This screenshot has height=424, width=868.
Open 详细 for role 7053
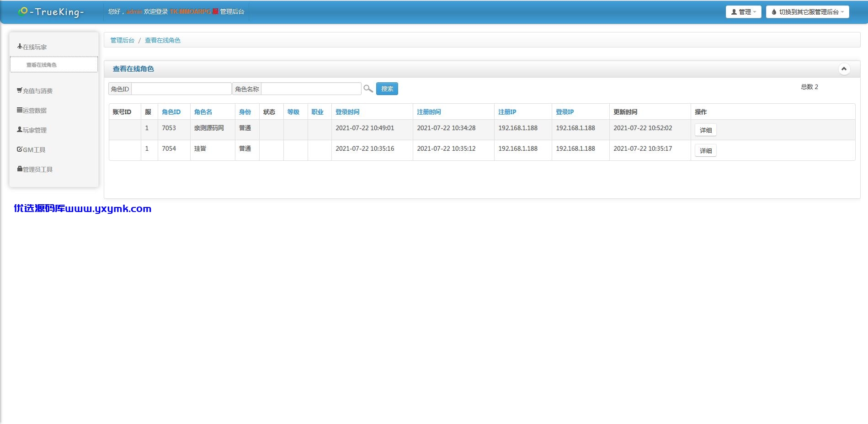tap(706, 130)
